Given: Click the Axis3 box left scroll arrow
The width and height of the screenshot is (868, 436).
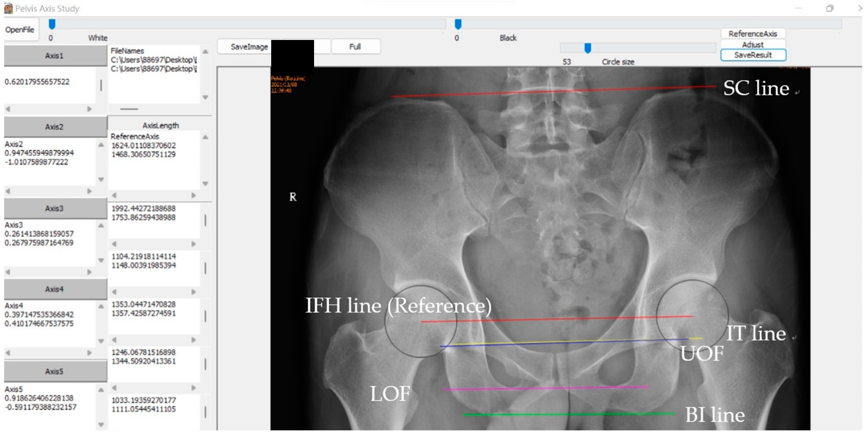Looking at the screenshot, I should pyautogui.click(x=8, y=272).
